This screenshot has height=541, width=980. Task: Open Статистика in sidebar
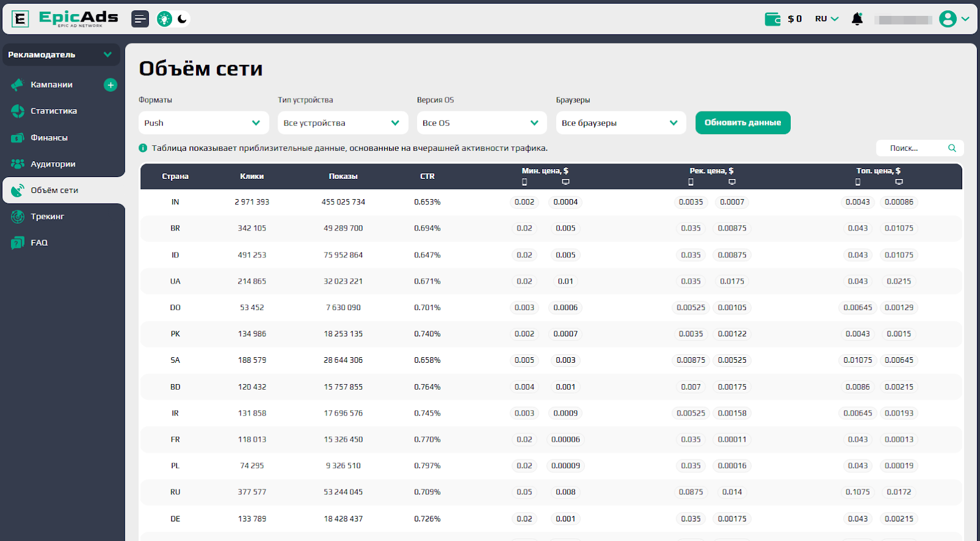click(x=54, y=111)
